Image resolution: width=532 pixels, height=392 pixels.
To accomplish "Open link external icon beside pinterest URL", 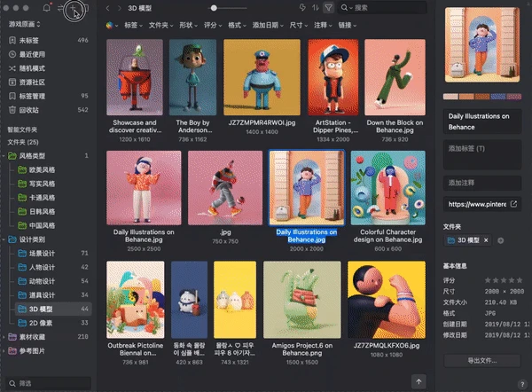I will pos(513,204).
